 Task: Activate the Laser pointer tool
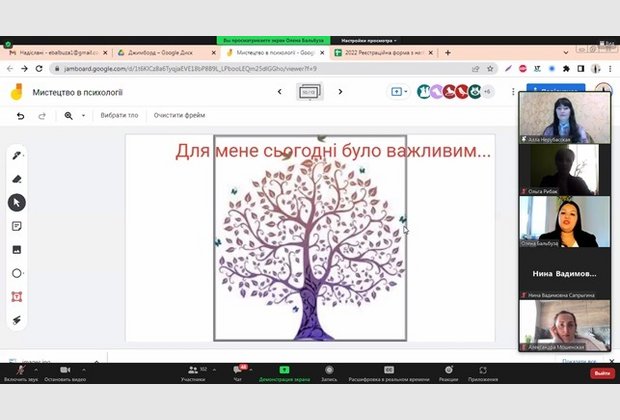coord(17,320)
